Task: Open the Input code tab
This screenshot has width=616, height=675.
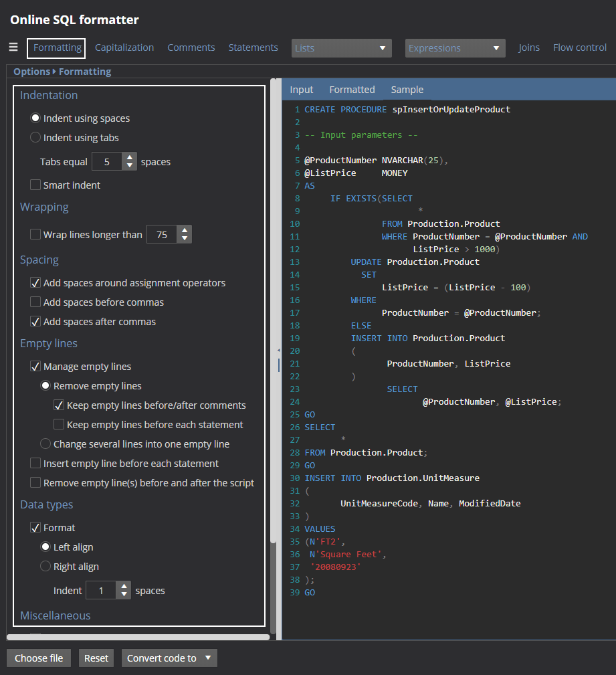Action: (302, 90)
